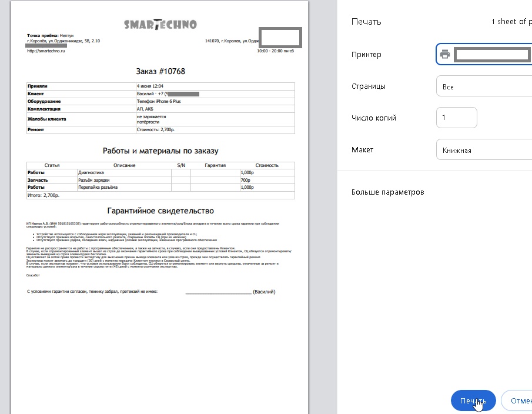Click the sheet count text in the header
The height and width of the screenshot is (414, 532).
[x=511, y=22]
